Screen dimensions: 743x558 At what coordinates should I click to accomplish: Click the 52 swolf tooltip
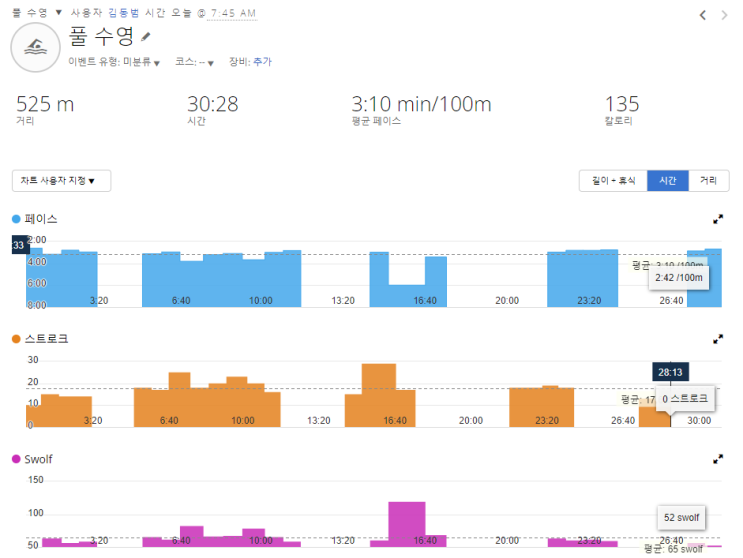[x=681, y=518]
